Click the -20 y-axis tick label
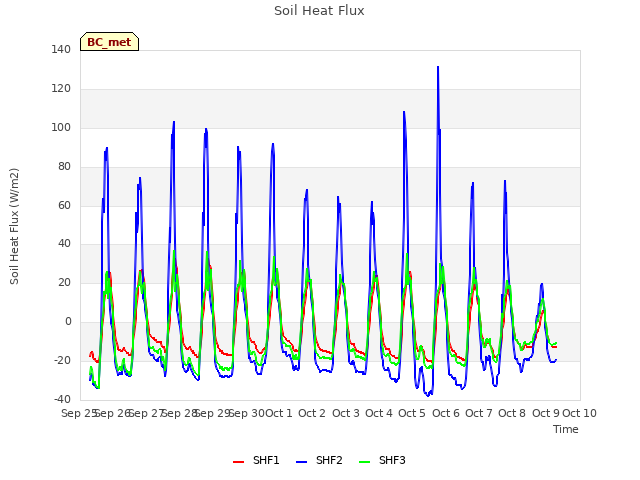 pyautogui.click(x=62, y=360)
